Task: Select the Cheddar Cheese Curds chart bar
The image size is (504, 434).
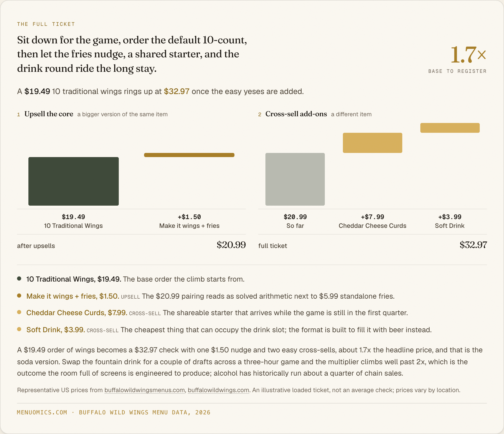Action: tap(373, 143)
